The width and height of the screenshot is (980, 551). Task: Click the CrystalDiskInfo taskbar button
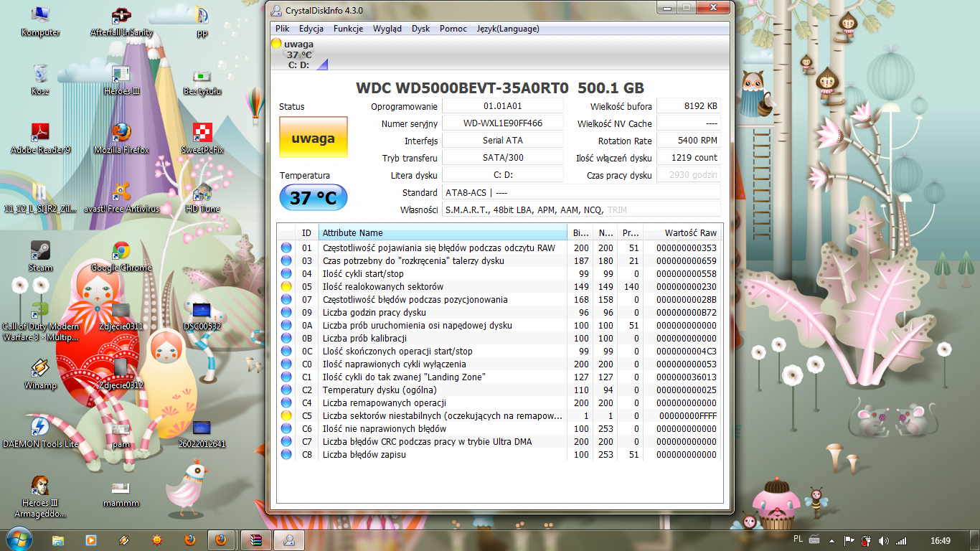click(x=288, y=540)
